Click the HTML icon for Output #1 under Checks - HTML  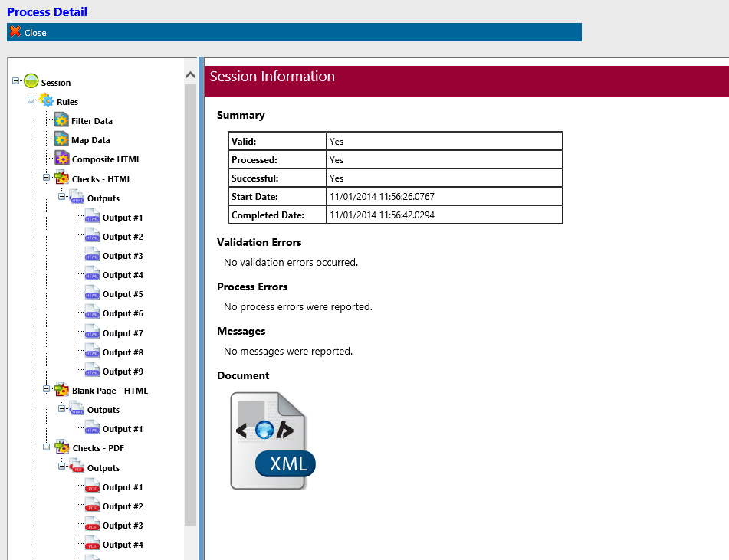(92, 217)
